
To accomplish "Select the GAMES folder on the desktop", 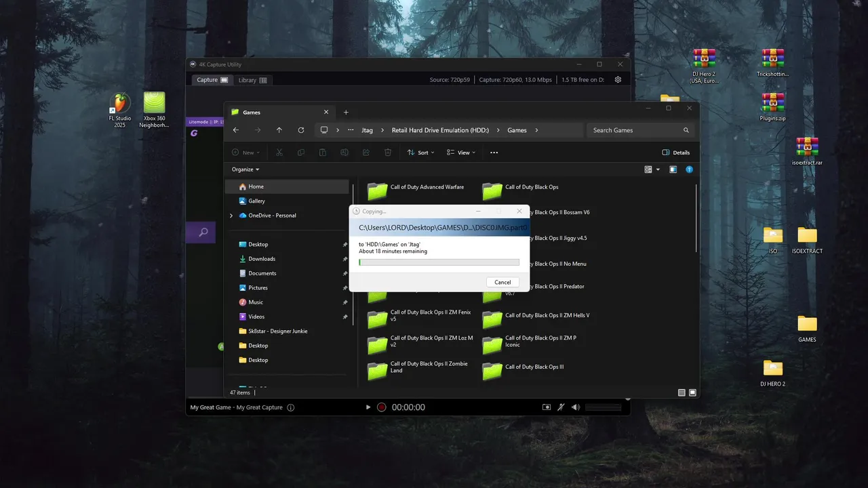I will [x=807, y=329].
